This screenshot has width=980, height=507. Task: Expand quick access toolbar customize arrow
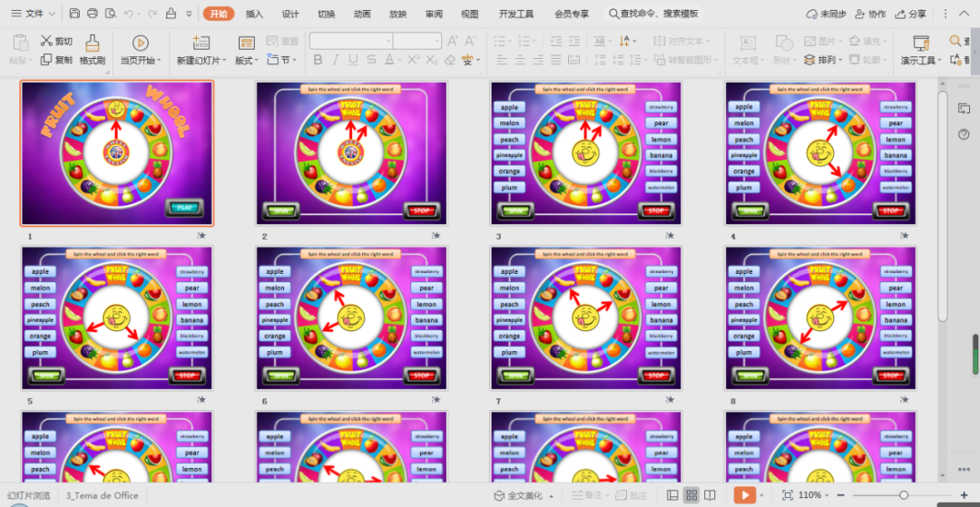[x=189, y=14]
